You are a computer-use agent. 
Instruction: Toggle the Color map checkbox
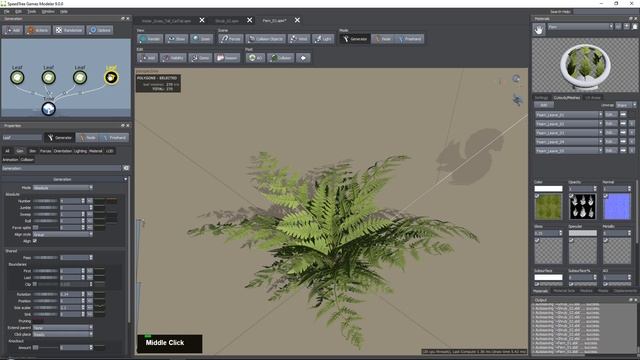(x=537, y=196)
